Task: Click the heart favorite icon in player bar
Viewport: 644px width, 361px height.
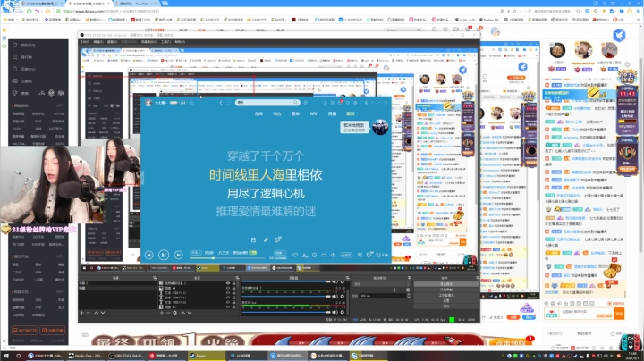Action: click(x=295, y=256)
